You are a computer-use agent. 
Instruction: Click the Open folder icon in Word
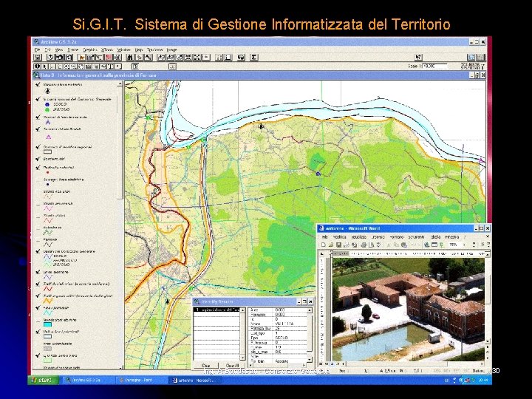(331, 245)
